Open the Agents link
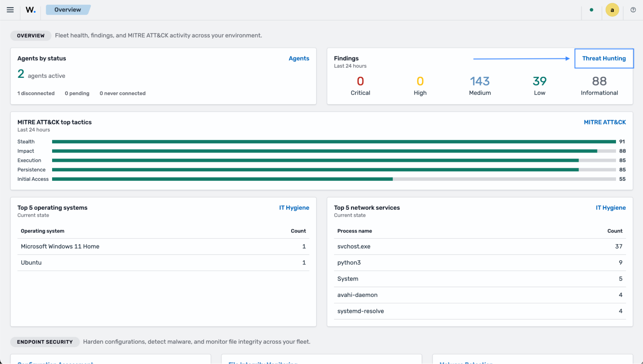The image size is (643, 364). [x=299, y=58]
